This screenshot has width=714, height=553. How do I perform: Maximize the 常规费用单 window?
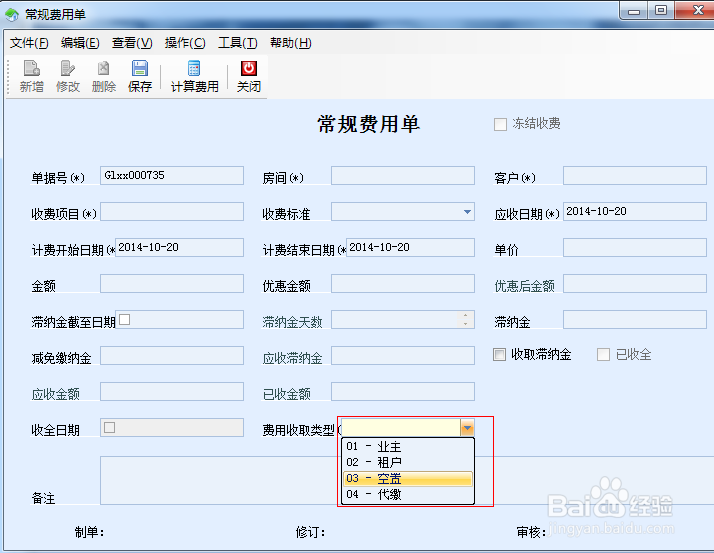[661, 11]
